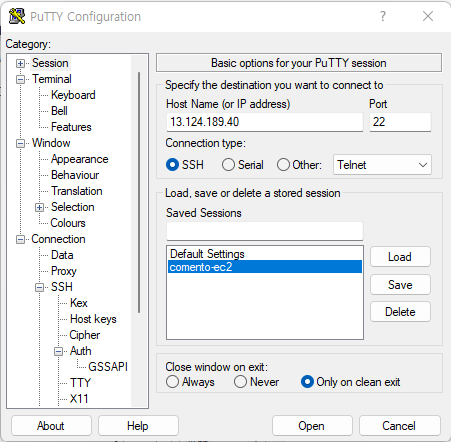Click the Host Name input field

(x=265, y=122)
